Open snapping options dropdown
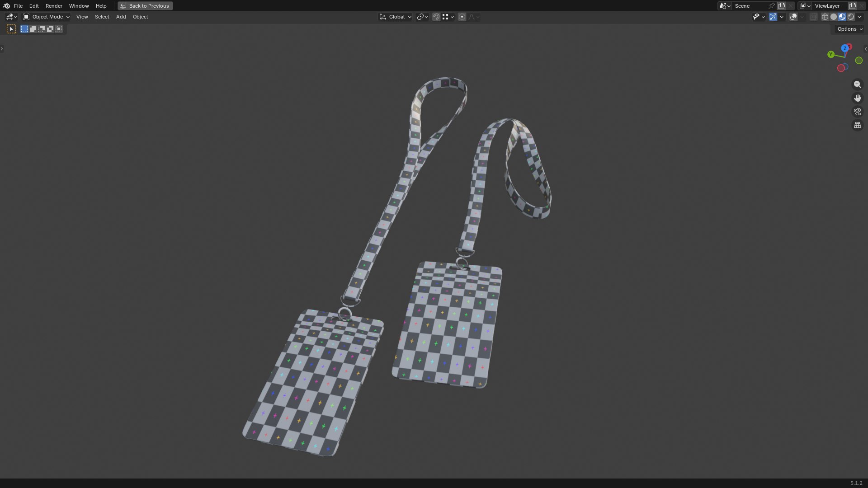The image size is (868, 488). coord(448,17)
